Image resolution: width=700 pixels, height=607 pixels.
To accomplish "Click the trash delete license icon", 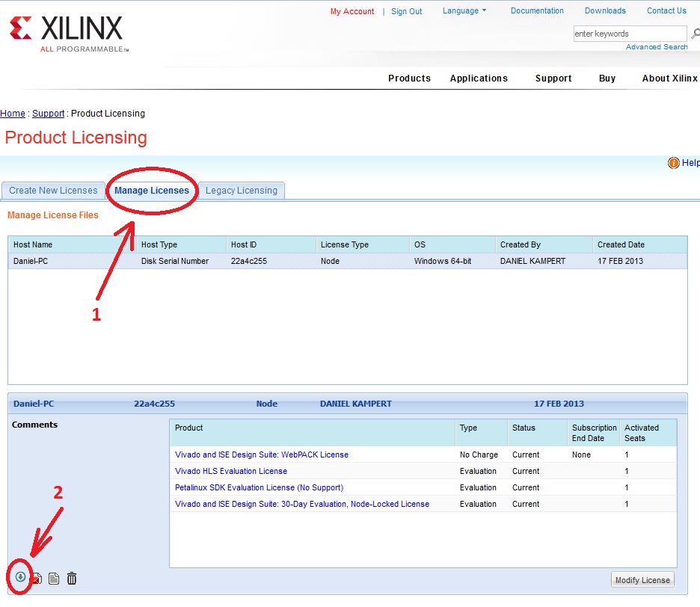I will pos(72,579).
